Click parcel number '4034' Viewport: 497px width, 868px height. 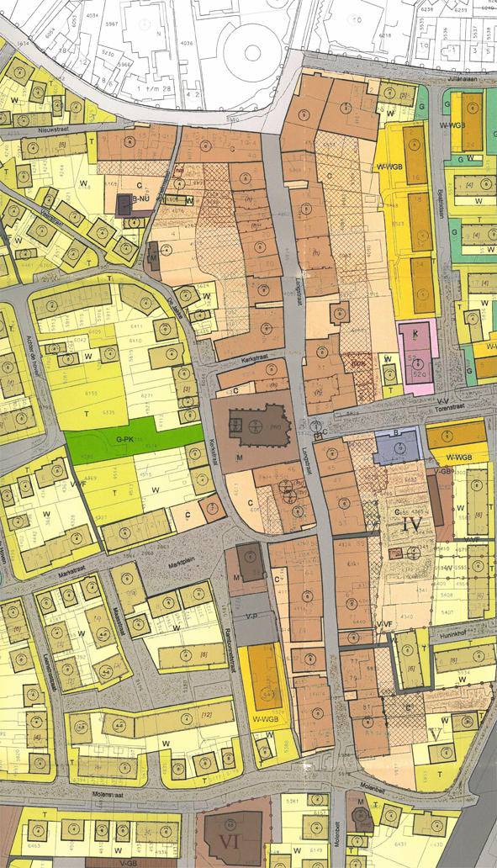(x=93, y=15)
